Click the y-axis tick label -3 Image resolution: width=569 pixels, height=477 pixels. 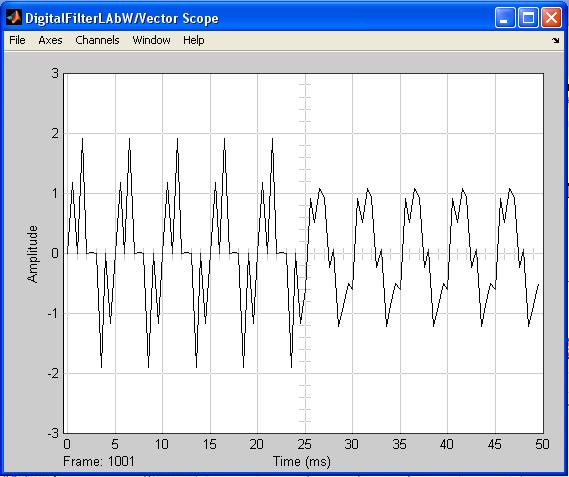click(53, 433)
